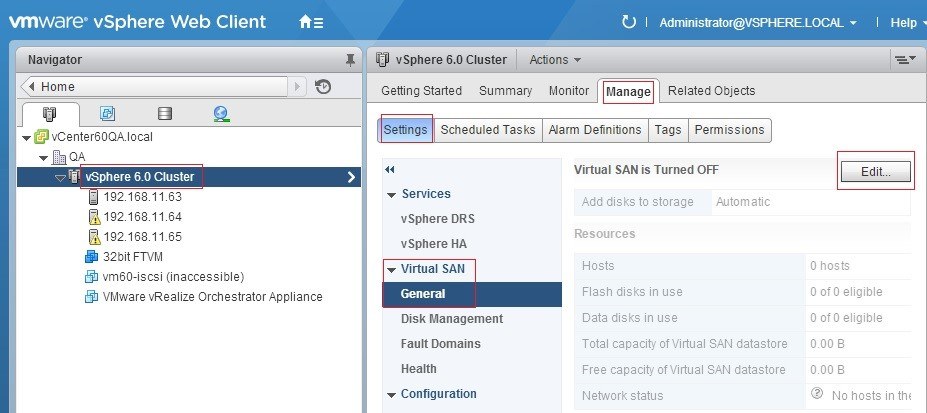Select host 192.168.11.64 in tree
This screenshot has width=927, height=413.
pyautogui.click(x=142, y=217)
